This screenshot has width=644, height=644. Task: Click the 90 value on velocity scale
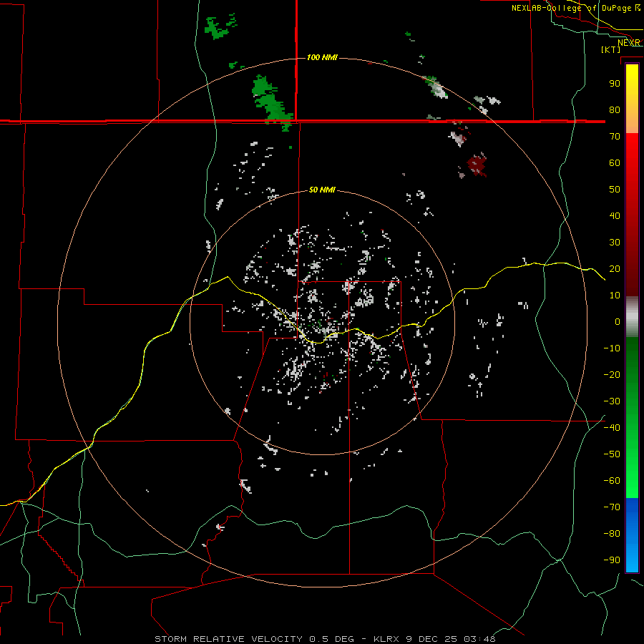(x=615, y=84)
